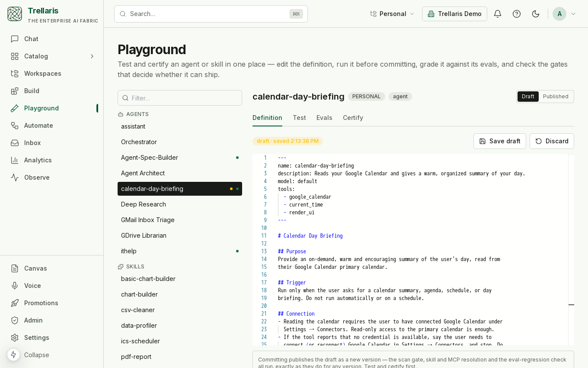Switch to Draft version

tap(528, 97)
